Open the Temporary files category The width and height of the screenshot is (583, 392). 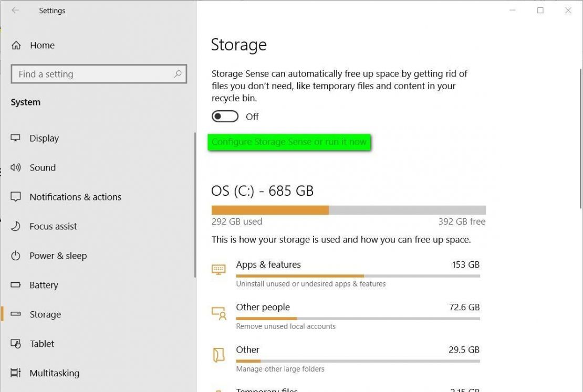coord(268,389)
